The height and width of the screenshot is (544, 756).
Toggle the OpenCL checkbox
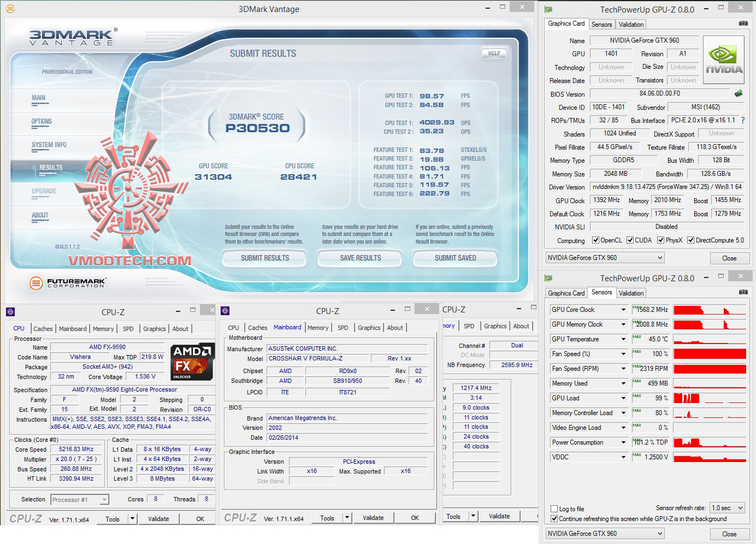coord(595,240)
